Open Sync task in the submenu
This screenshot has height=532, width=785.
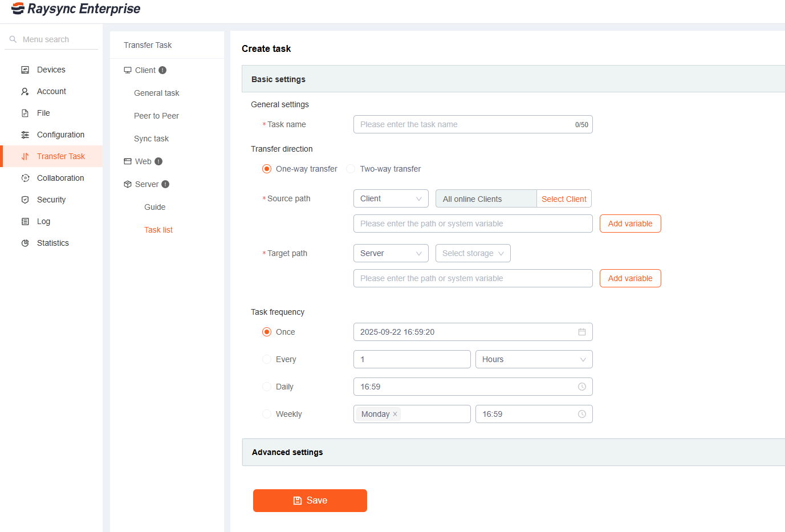pyautogui.click(x=151, y=139)
